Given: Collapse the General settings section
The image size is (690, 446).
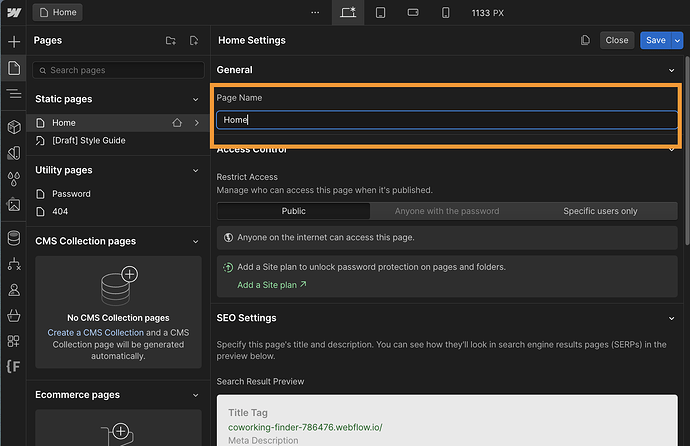Looking at the screenshot, I should (673, 71).
